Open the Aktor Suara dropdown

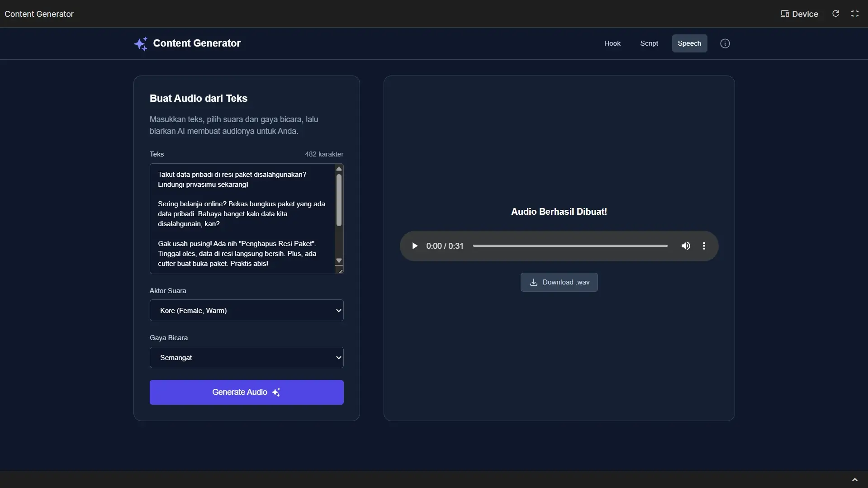coord(247,310)
